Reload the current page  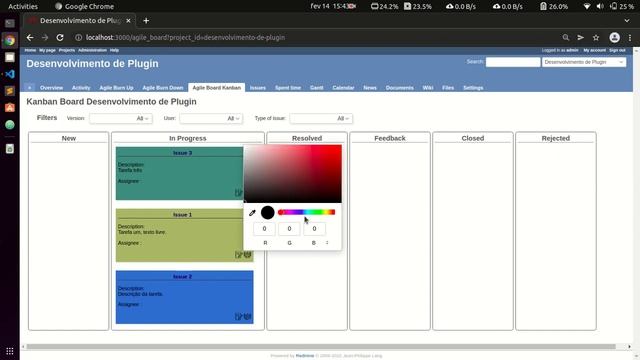pyautogui.click(x=60, y=38)
